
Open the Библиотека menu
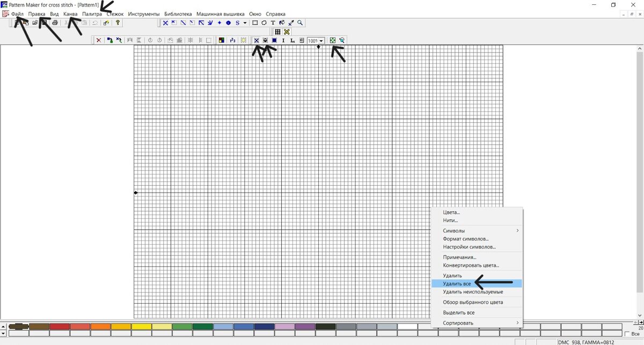tap(178, 14)
